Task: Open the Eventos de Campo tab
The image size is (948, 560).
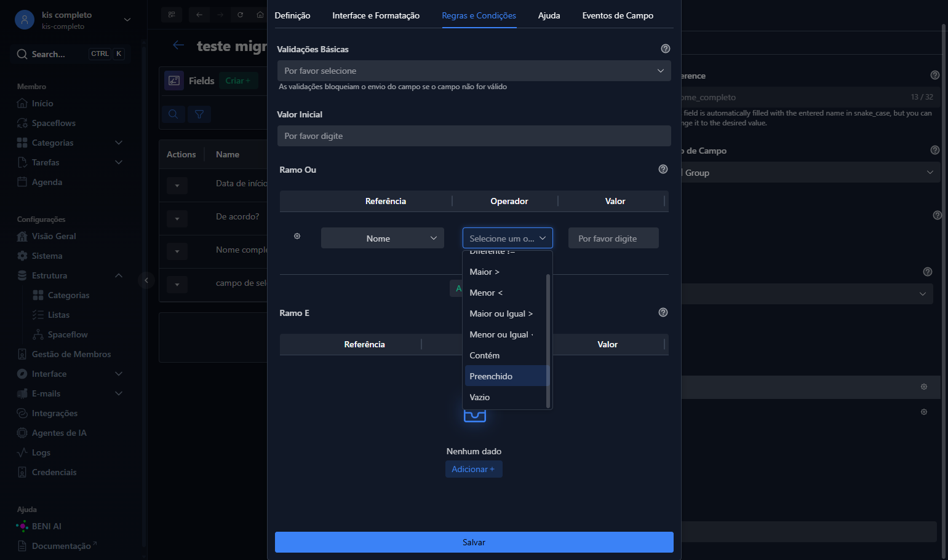Action: [x=618, y=15]
